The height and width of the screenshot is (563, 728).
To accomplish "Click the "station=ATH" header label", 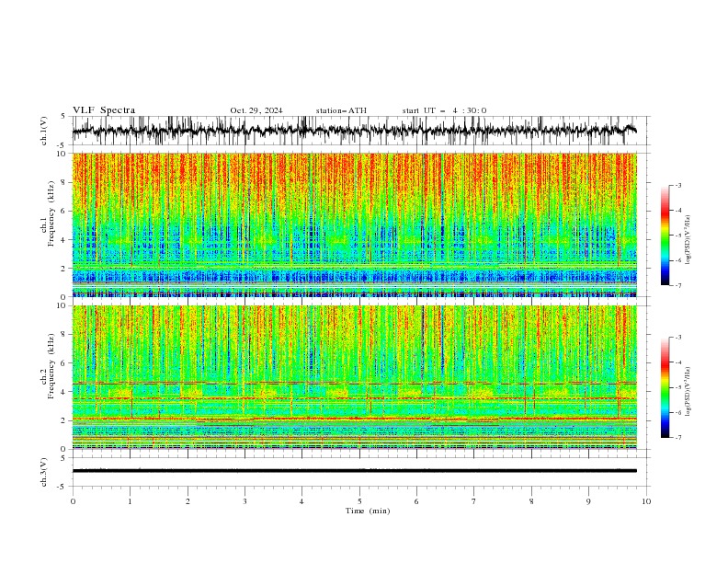I will pyautogui.click(x=341, y=110).
